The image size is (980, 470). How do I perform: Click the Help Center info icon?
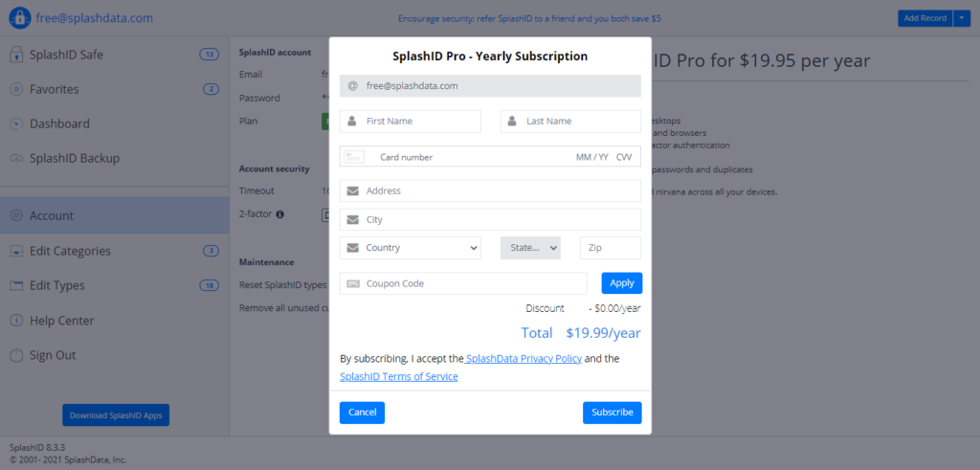click(15, 321)
